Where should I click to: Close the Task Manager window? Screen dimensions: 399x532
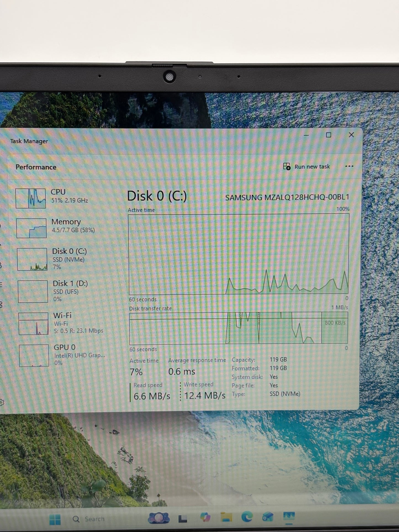351,135
